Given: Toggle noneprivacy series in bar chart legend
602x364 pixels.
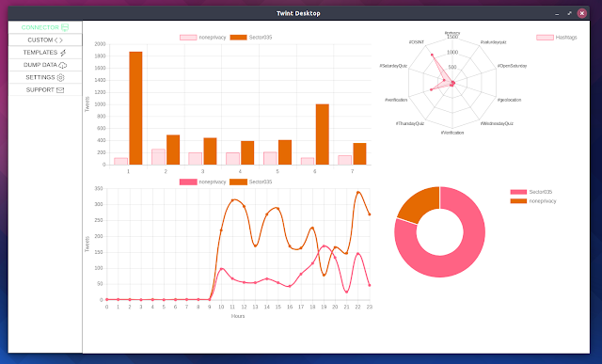Looking at the screenshot, I should [x=203, y=38].
